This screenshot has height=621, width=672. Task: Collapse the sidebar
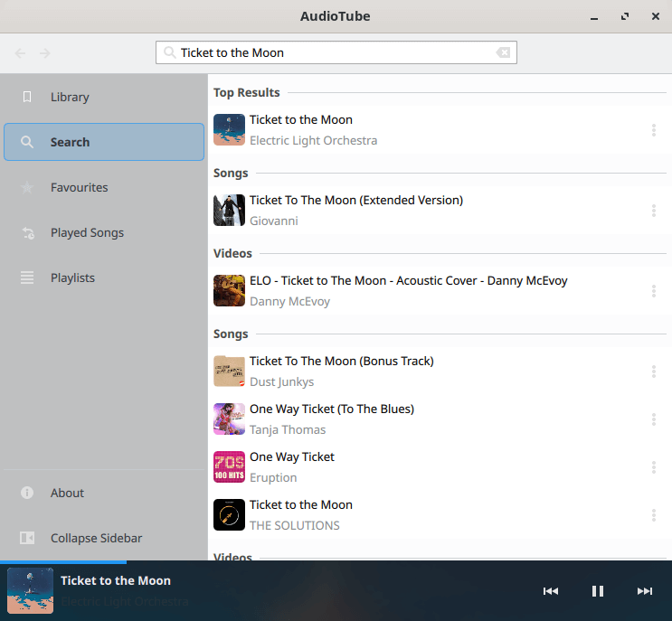point(104,538)
